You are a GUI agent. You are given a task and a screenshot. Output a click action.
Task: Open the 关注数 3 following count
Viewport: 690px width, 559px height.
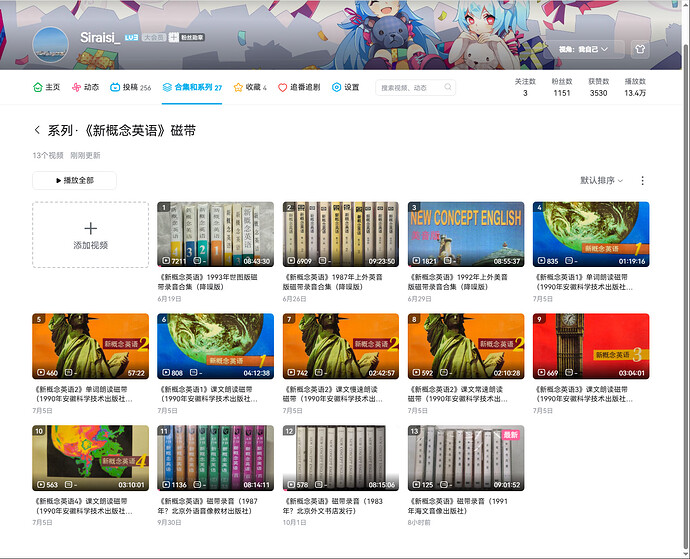coord(525,87)
